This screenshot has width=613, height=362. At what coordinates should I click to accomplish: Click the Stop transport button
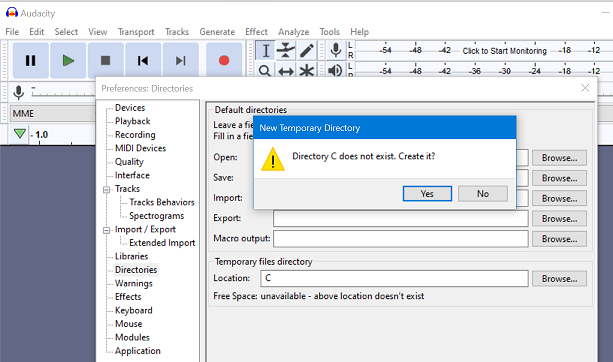(105, 61)
